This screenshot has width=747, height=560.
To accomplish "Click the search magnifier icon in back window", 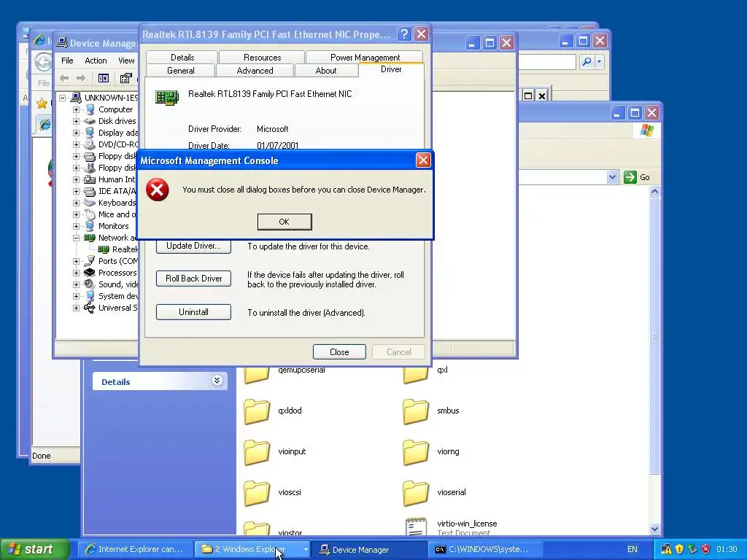I will pyautogui.click(x=587, y=61).
